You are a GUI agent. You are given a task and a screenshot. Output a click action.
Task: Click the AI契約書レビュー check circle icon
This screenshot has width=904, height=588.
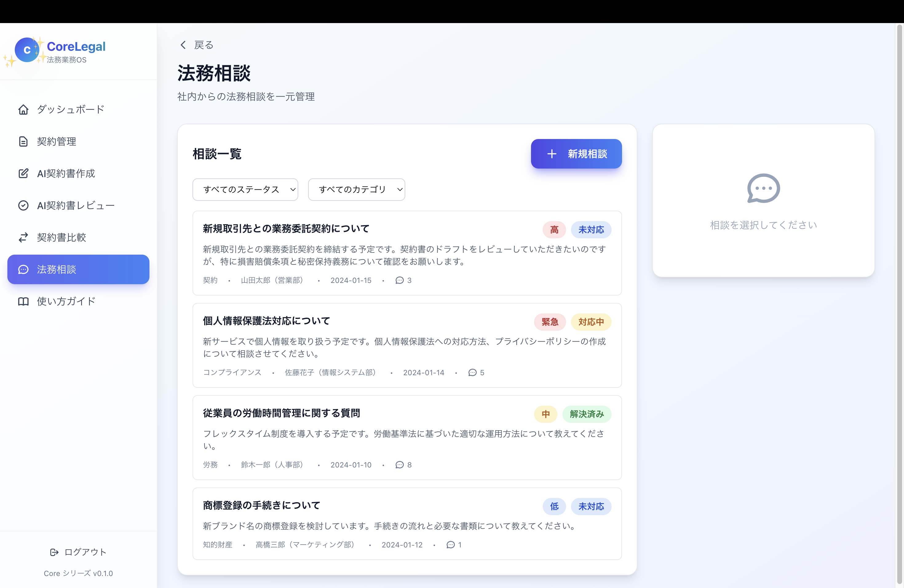pos(23,205)
